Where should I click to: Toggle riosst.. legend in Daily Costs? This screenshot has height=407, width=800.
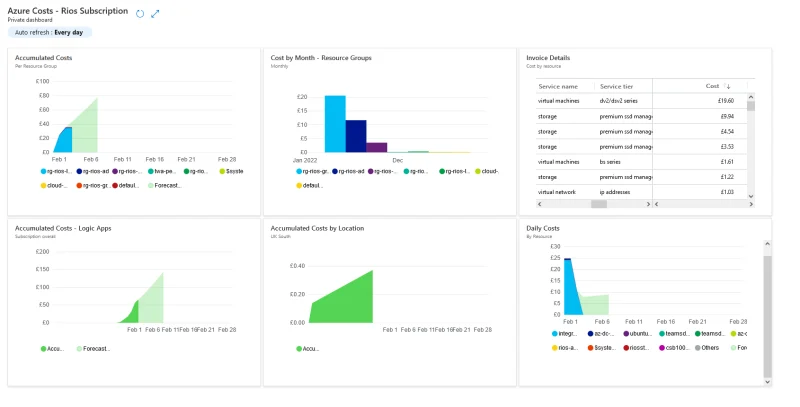pos(636,348)
